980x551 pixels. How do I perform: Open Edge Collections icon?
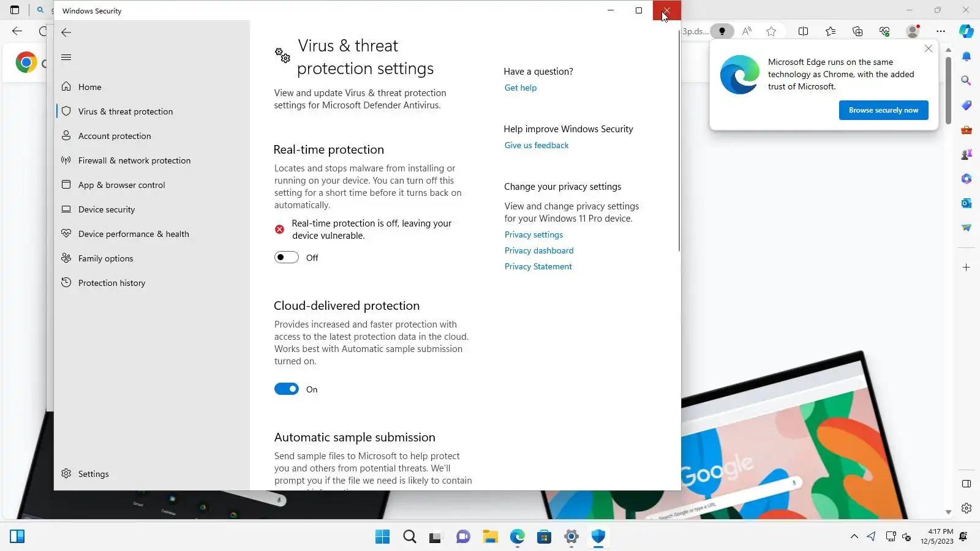(x=858, y=31)
